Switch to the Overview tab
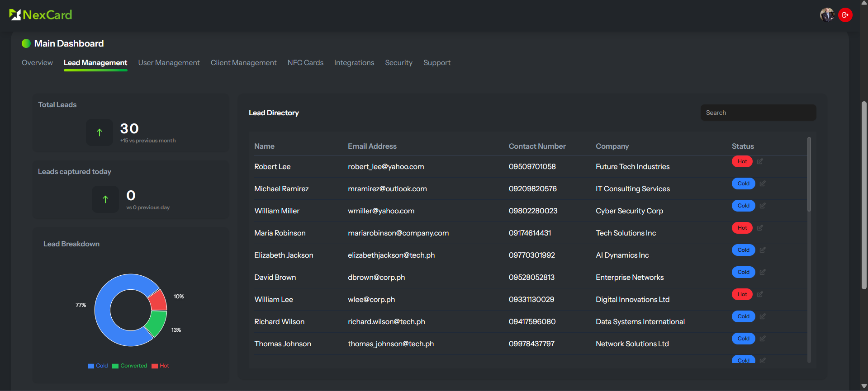The image size is (868, 391). [x=37, y=63]
